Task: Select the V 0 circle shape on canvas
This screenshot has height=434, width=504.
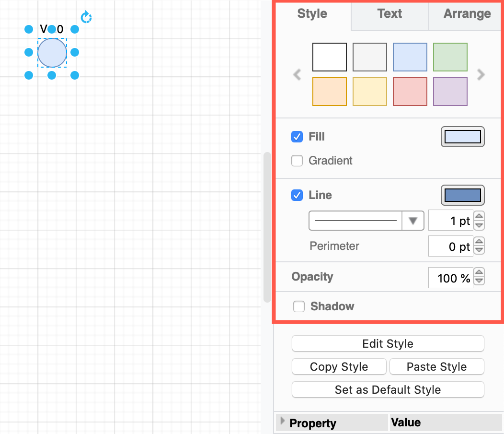Action: tap(51, 53)
